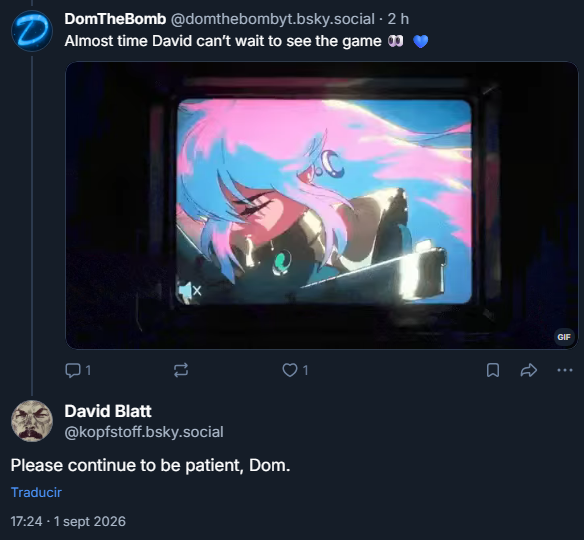Click the reply icon under DomTheBomb's post
The height and width of the screenshot is (540, 584).
[73, 370]
